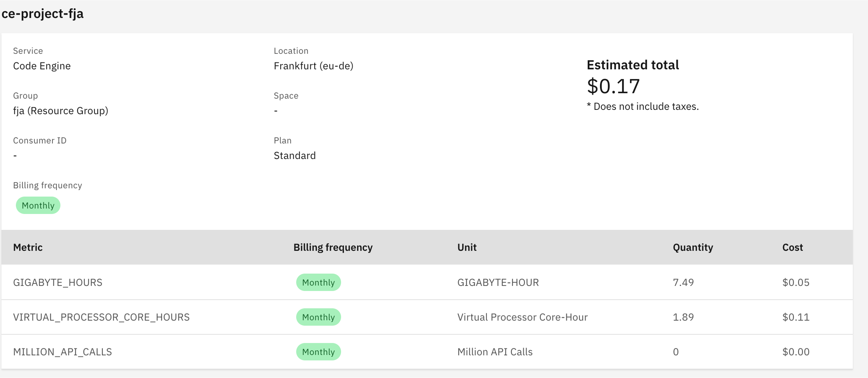Select the fja (Resource Group) text
This screenshot has width=868, height=378.
pyautogui.click(x=61, y=111)
